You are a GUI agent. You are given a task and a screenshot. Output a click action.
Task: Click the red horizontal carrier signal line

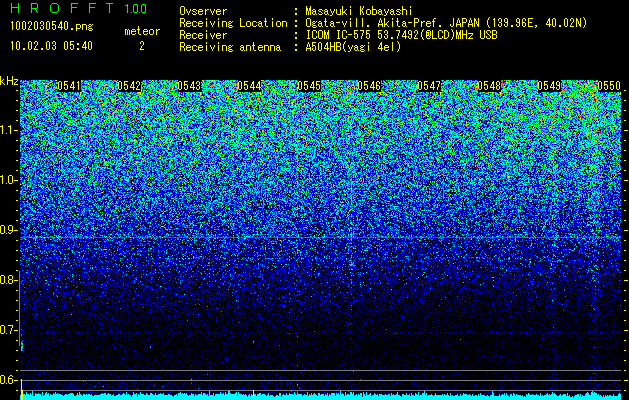(x=320, y=238)
